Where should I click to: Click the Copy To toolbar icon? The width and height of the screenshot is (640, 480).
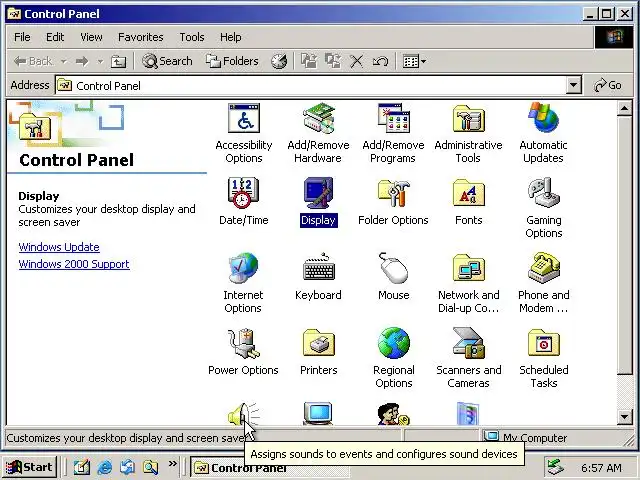(x=333, y=61)
